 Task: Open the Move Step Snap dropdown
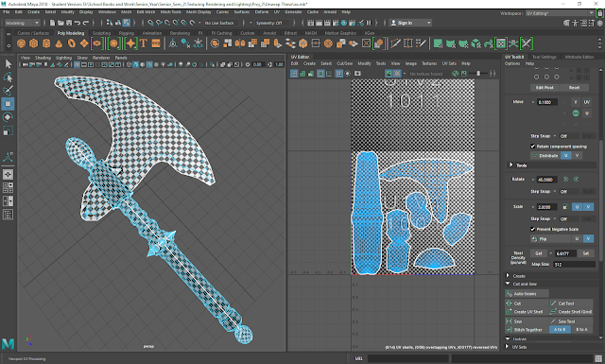click(555, 136)
